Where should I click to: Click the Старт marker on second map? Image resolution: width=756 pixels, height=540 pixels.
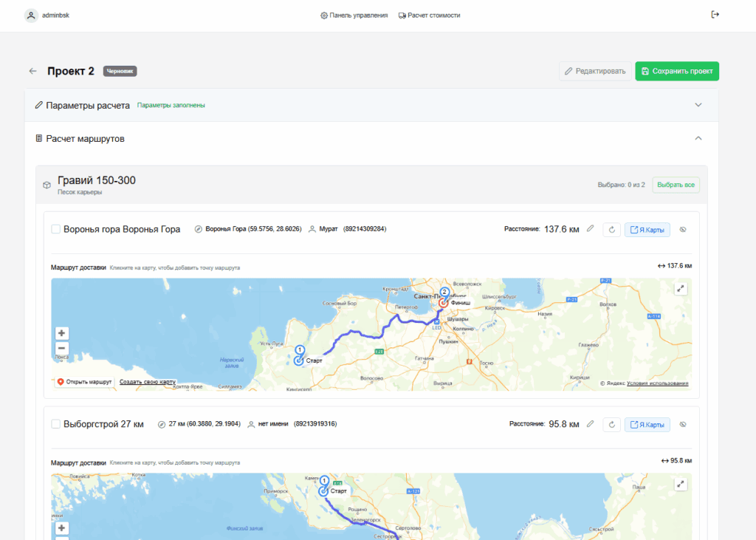click(323, 491)
